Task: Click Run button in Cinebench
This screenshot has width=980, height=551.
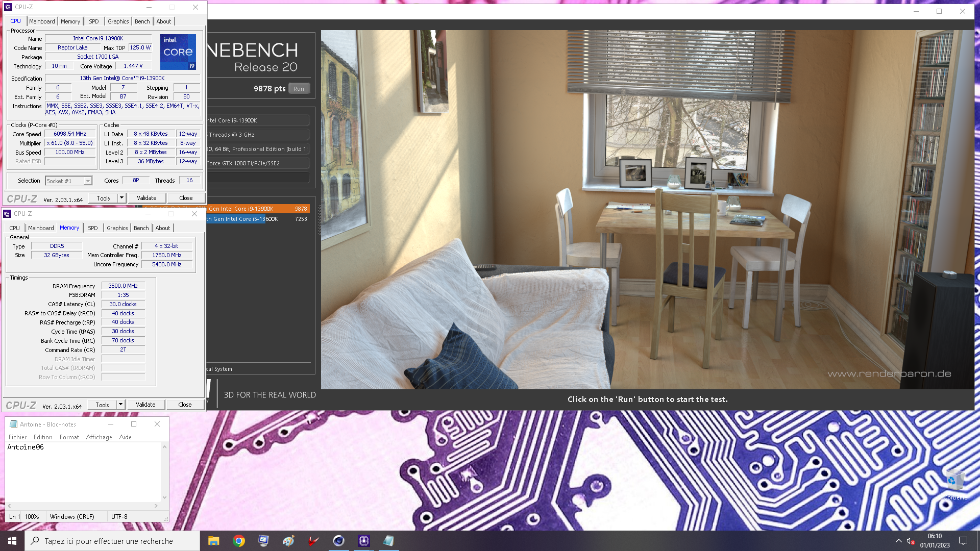Action: pyautogui.click(x=299, y=89)
